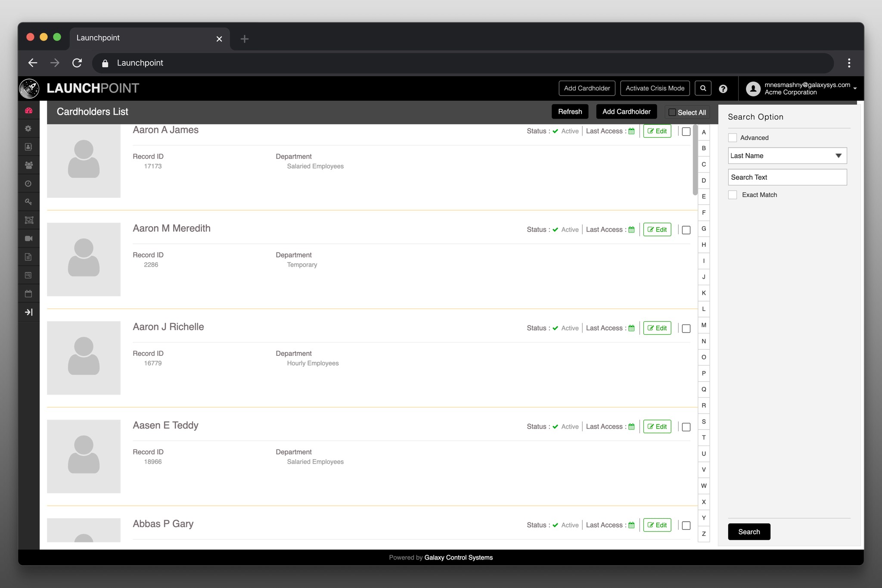Click the video camera sidebar icon
The width and height of the screenshot is (882, 588).
(28, 238)
